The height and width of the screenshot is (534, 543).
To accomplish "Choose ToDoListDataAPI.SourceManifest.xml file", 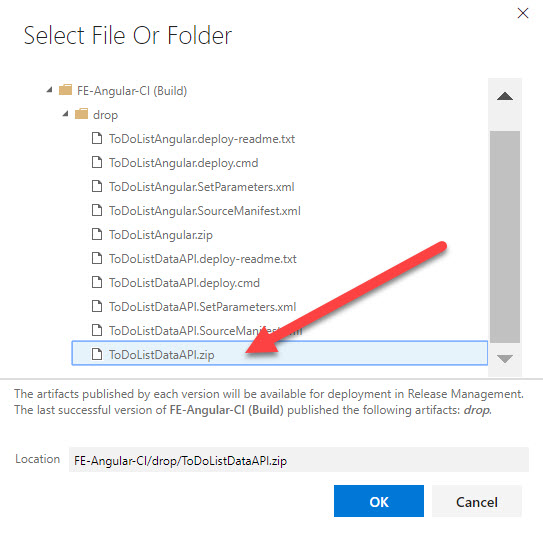I will [205, 331].
